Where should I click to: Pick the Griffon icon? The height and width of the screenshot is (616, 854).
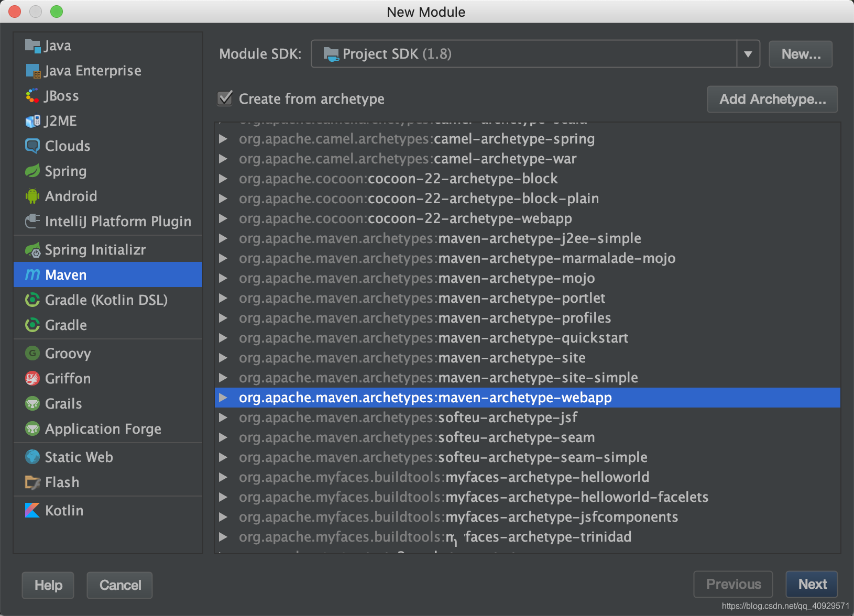click(x=32, y=378)
